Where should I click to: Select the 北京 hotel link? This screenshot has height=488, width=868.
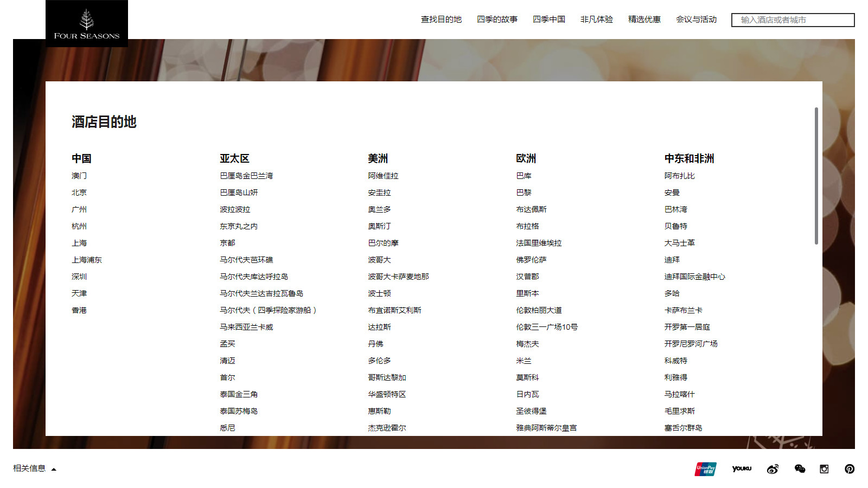79,192
